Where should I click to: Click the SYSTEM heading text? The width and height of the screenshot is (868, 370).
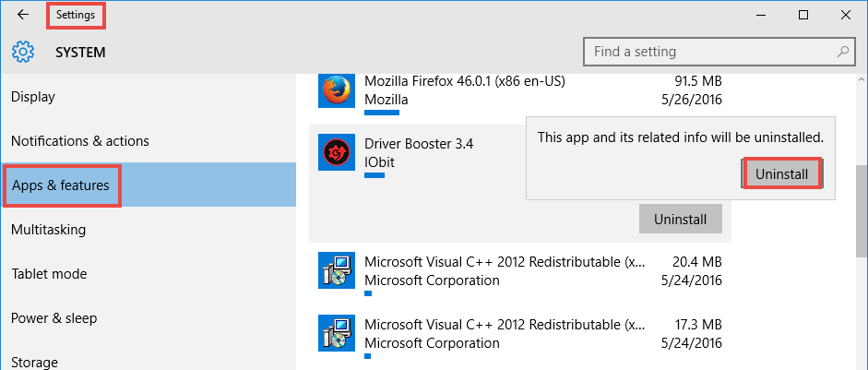[x=80, y=53]
